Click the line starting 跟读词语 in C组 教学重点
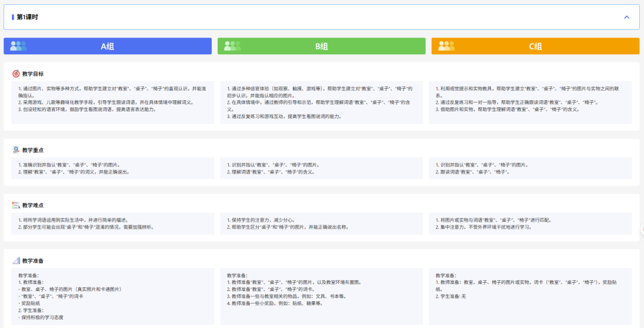Viewport: 644px width, 328px height. pyautogui.click(x=472, y=172)
